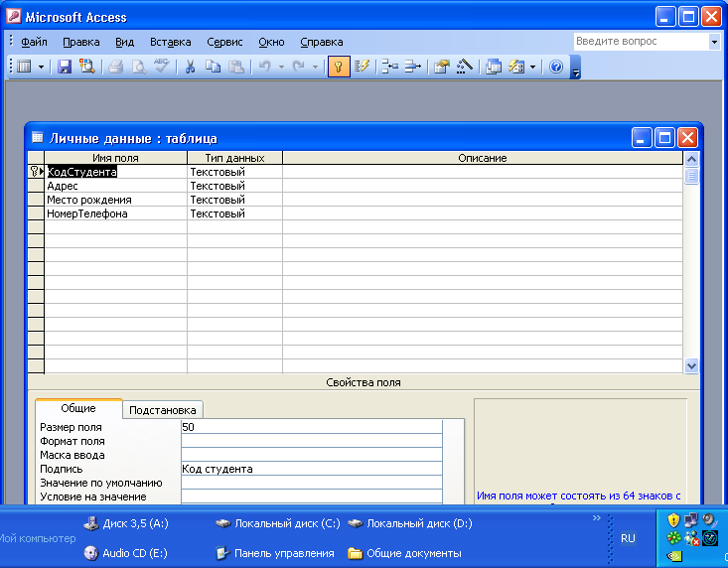Open Print Preview from toolbar
The height and width of the screenshot is (568, 728).
point(138,67)
